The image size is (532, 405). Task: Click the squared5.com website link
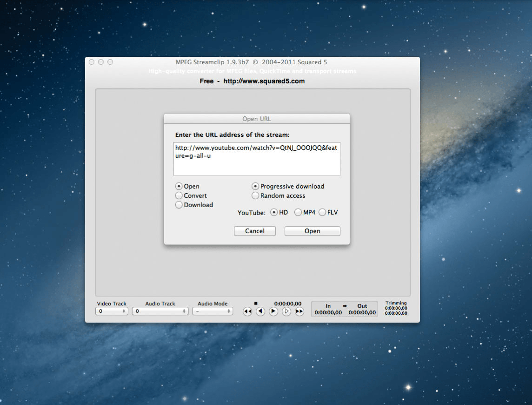[264, 81]
